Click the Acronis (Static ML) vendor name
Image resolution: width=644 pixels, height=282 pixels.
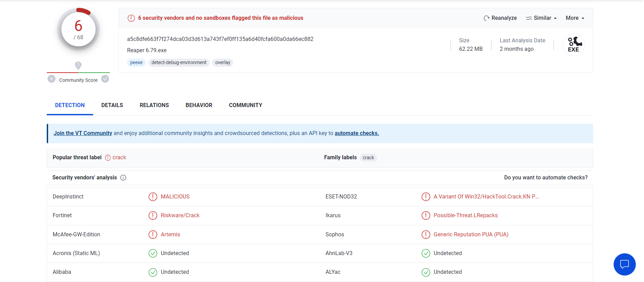coord(76,253)
